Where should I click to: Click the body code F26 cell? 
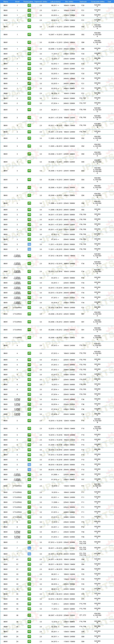click(83, 589)
